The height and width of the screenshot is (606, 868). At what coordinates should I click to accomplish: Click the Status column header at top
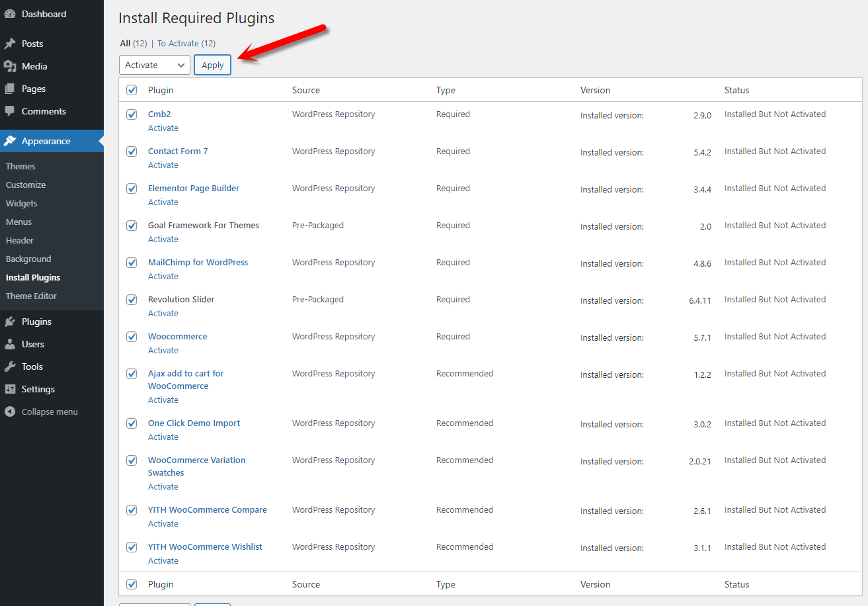[737, 90]
